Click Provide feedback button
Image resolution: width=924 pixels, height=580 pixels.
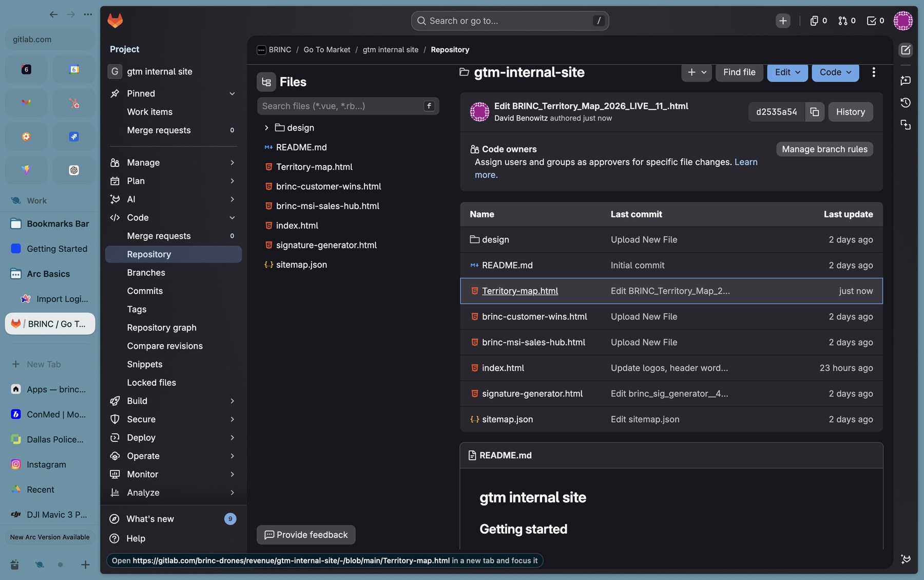(x=306, y=535)
